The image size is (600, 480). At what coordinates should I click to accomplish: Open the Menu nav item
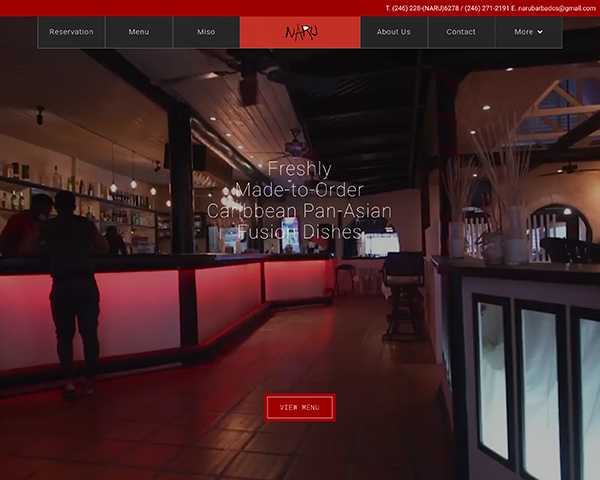[139, 32]
